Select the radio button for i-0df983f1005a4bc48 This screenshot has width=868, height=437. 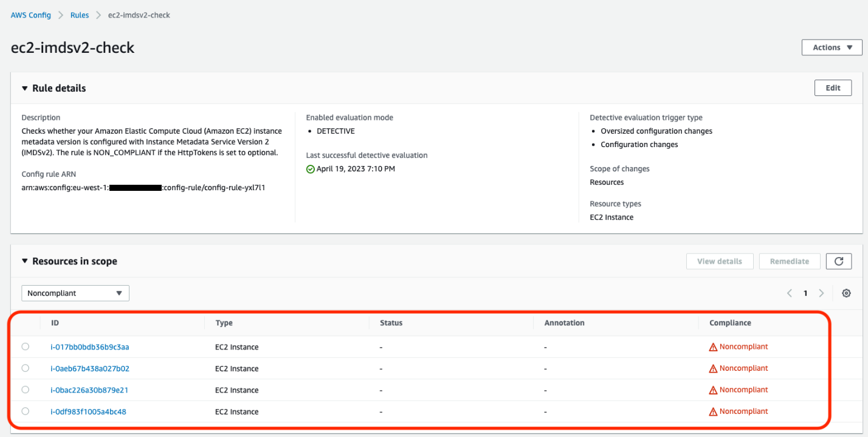click(x=25, y=411)
